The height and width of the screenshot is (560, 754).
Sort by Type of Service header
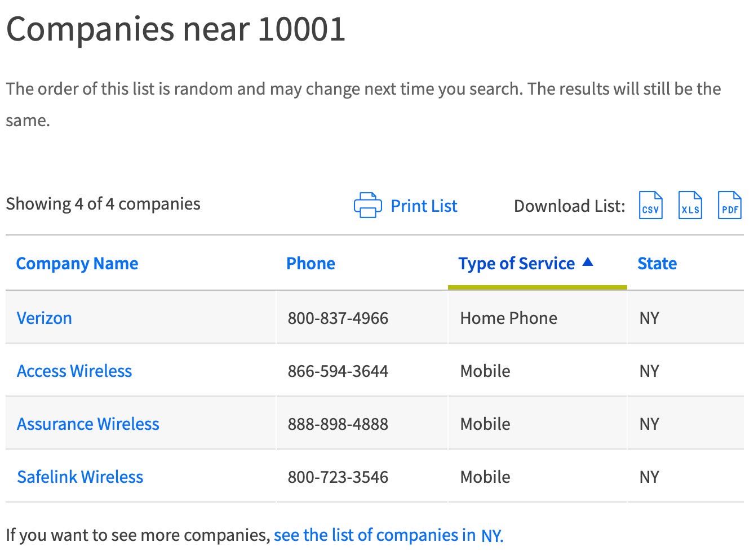(516, 263)
